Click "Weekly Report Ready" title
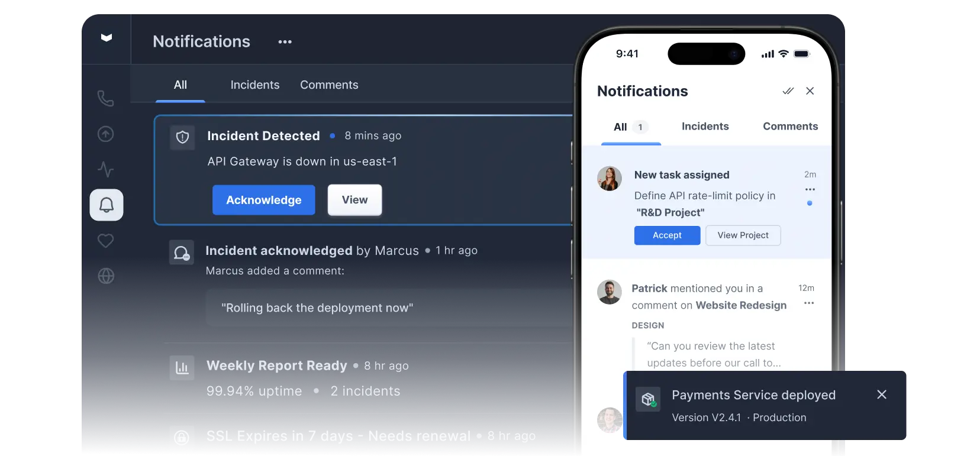 pyautogui.click(x=277, y=366)
